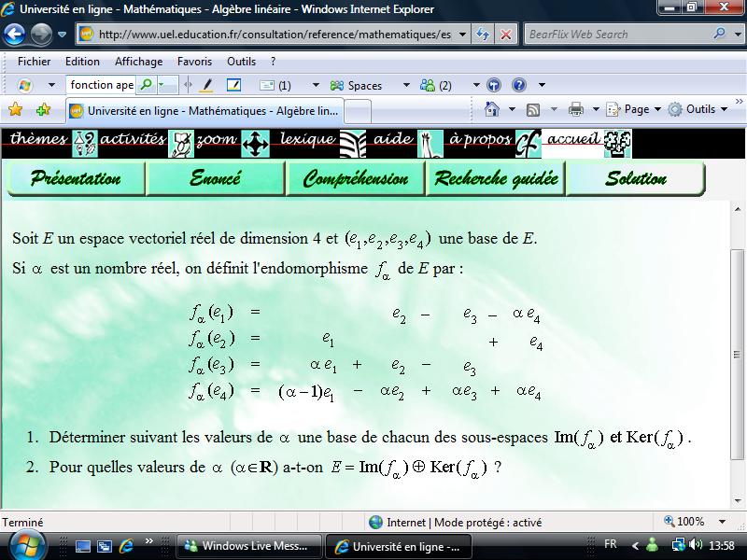Click the thèmes navigation link
747x560 pixels.
[39, 139]
